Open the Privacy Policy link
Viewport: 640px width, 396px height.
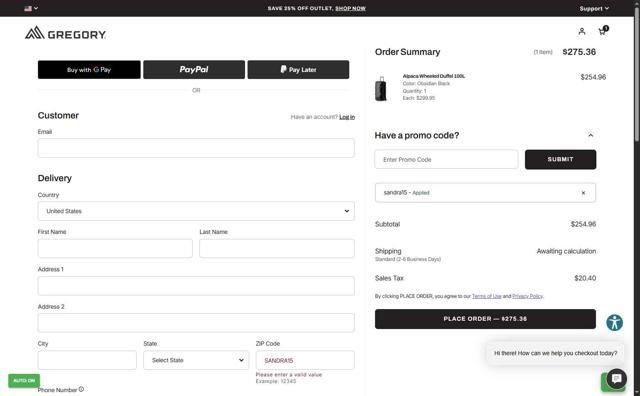point(528,296)
